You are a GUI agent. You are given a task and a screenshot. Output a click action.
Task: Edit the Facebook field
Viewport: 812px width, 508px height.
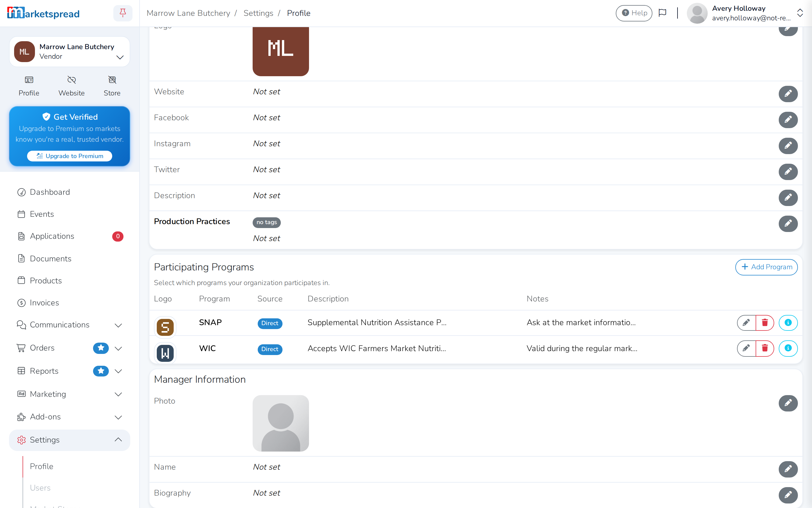point(788,120)
